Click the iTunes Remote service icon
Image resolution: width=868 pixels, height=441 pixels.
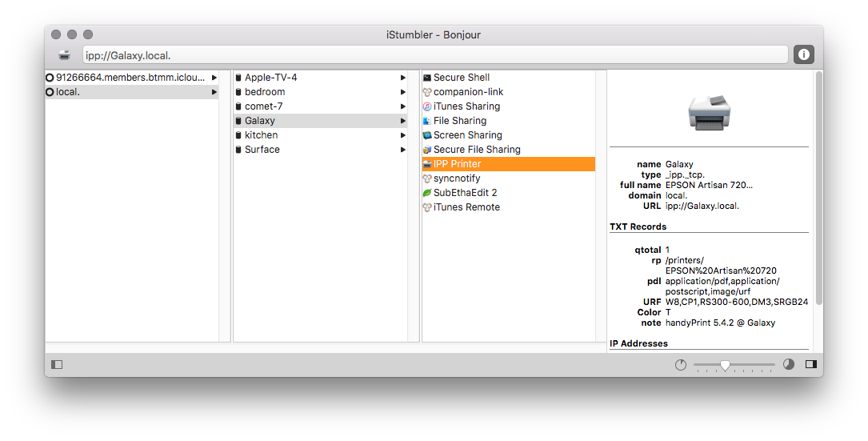tap(427, 207)
